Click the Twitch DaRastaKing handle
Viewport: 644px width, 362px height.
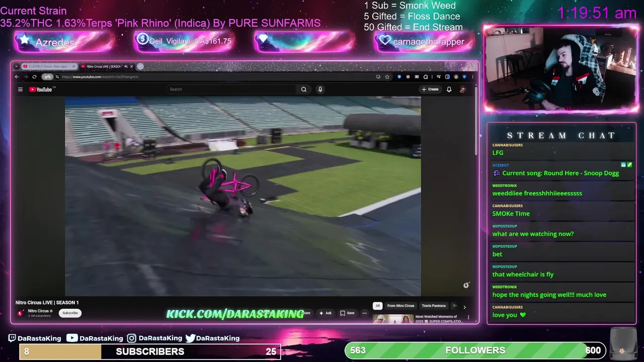click(35, 338)
